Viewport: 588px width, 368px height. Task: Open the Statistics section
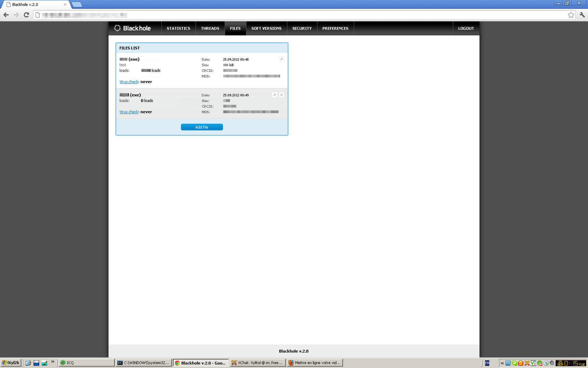(x=179, y=28)
